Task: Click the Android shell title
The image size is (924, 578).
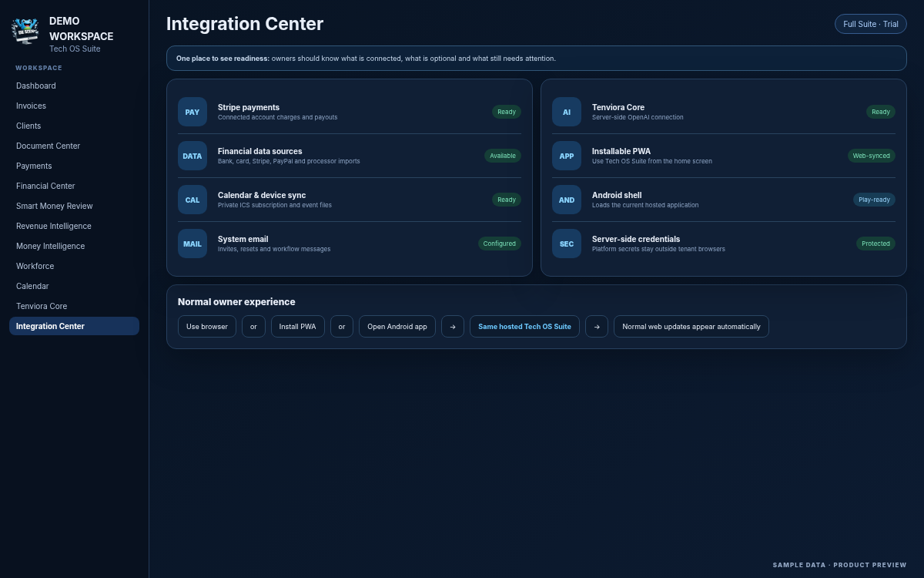Action: [617, 195]
